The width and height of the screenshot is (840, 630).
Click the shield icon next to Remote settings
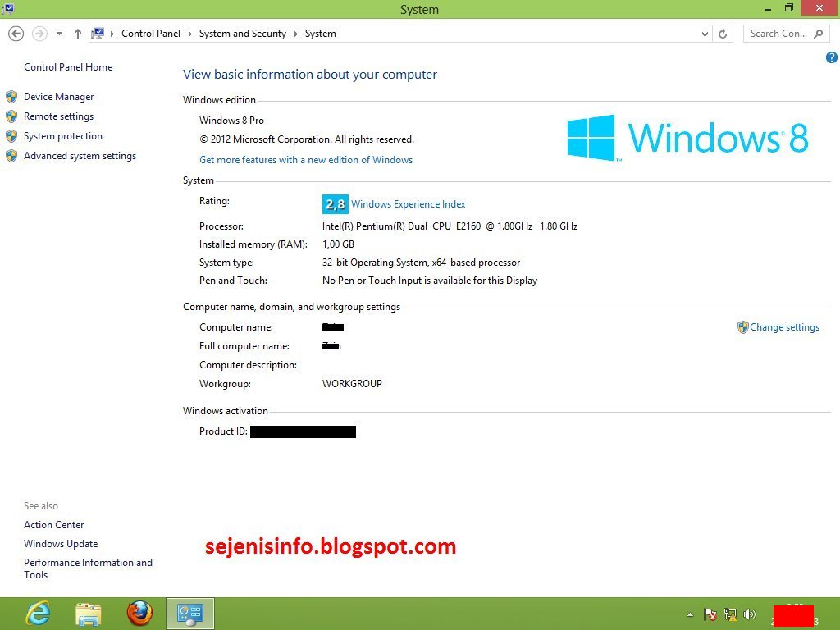[11, 116]
